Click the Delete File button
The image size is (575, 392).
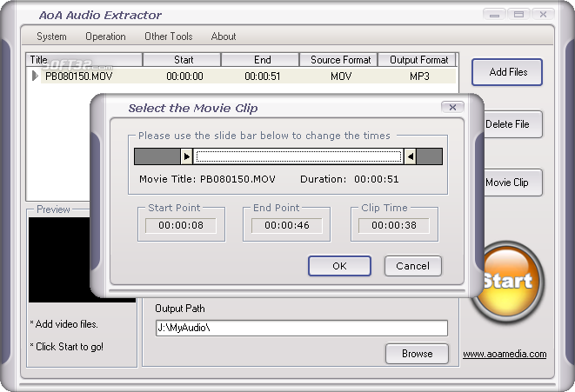(509, 124)
